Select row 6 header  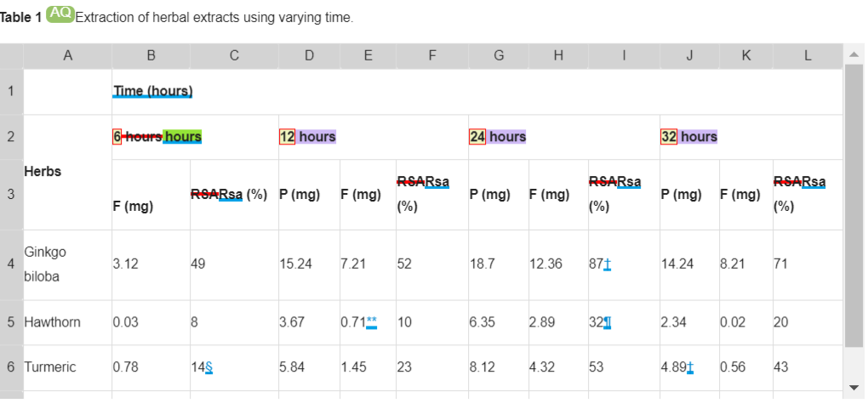pyautogui.click(x=11, y=367)
